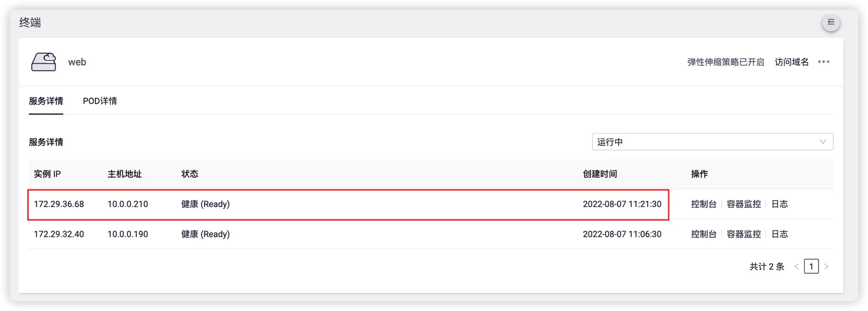Viewport: 868px width, 311px height.
Task: Switch to the POD详情 tab
Action: click(x=100, y=101)
